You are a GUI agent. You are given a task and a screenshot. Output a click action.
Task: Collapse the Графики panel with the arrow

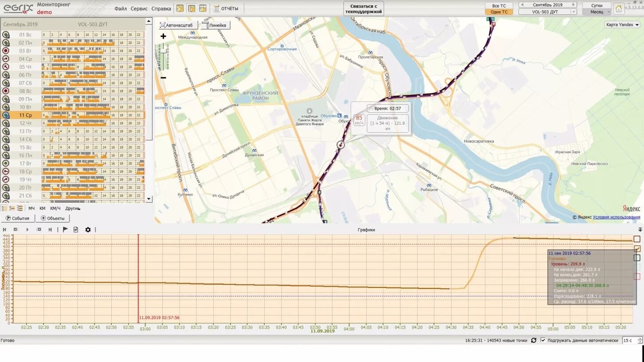(x=640, y=229)
